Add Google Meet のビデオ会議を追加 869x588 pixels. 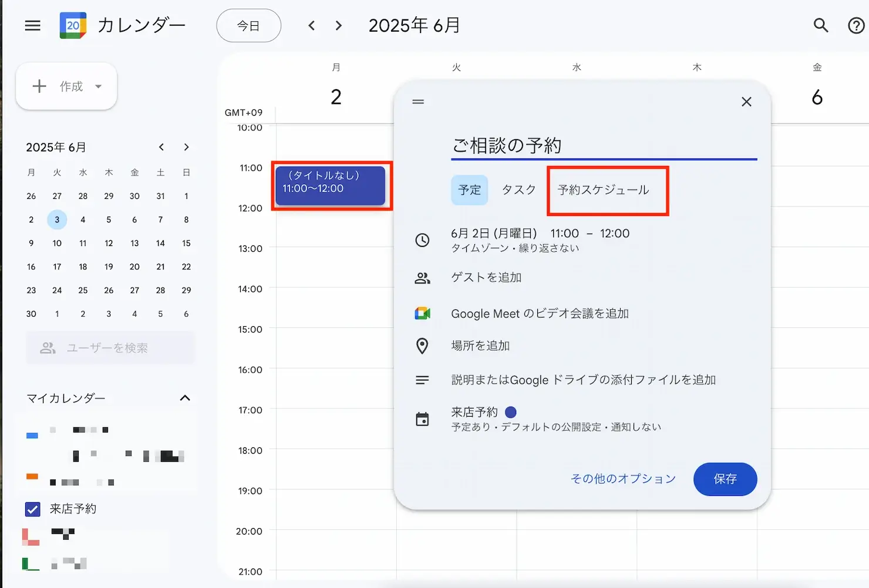540,313
